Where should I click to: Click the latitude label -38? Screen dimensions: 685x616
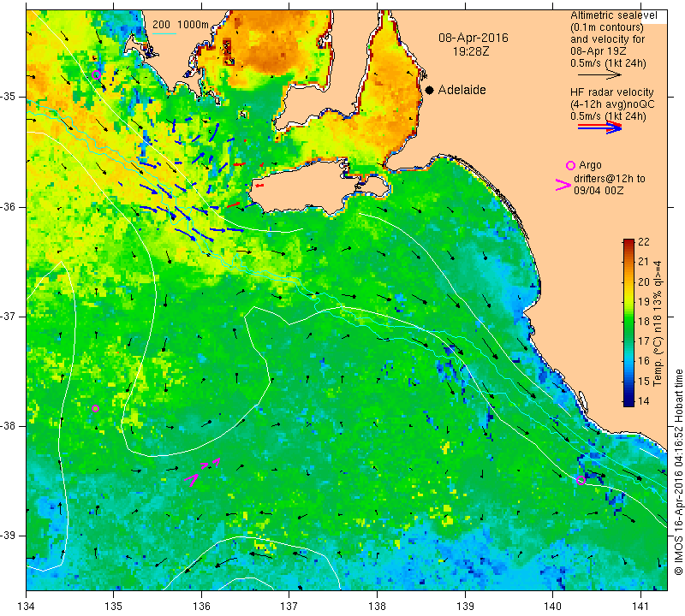coord(9,425)
